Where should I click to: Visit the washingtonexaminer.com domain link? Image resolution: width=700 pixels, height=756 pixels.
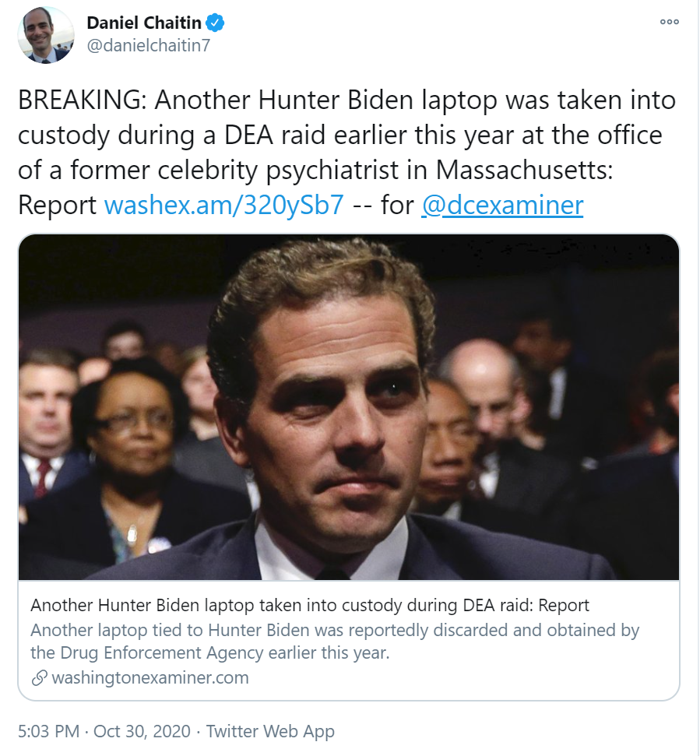click(149, 677)
